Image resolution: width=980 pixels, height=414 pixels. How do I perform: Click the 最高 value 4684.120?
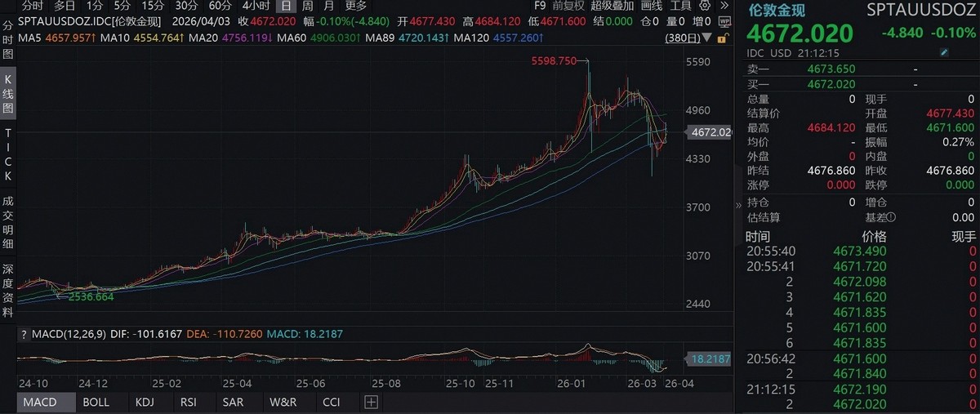coord(831,128)
